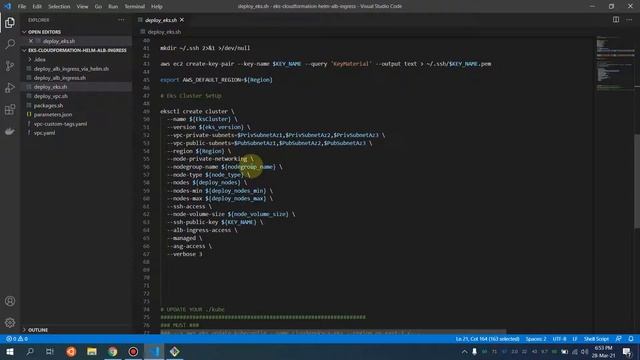Open the red recorder app on taskbar
Viewport: 640px width, 360px height.
point(133,351)
